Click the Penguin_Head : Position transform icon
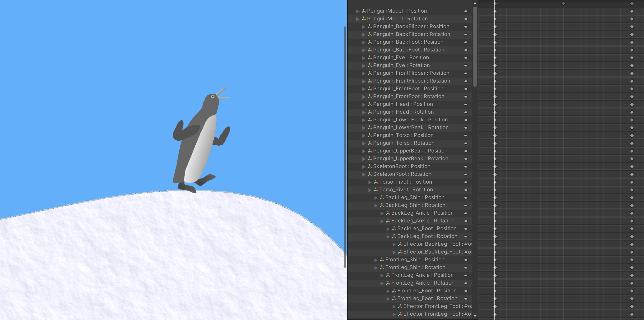644x320 pixels. (x=370, y=104)
